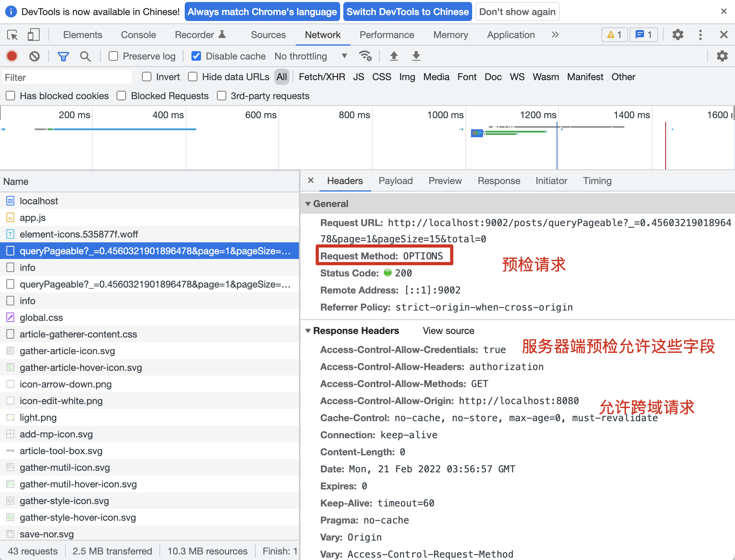735x560 pixels.
Task: Switch to the Performance tab
Action: (387, 35)
